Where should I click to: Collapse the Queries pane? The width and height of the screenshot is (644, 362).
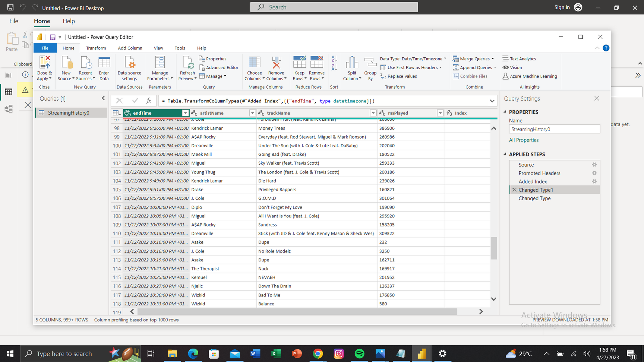(103, 98)
